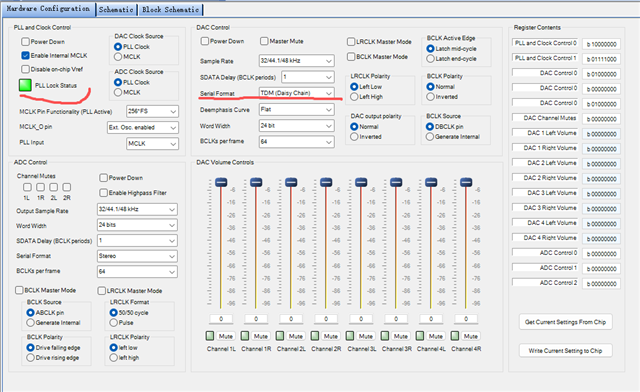Open DAC Word Width dropdown
640x392 pixels.
297,126
